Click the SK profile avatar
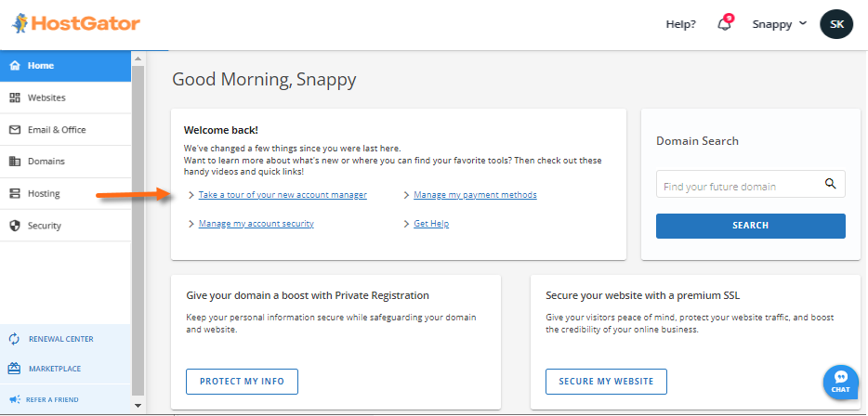 [836, 24]
